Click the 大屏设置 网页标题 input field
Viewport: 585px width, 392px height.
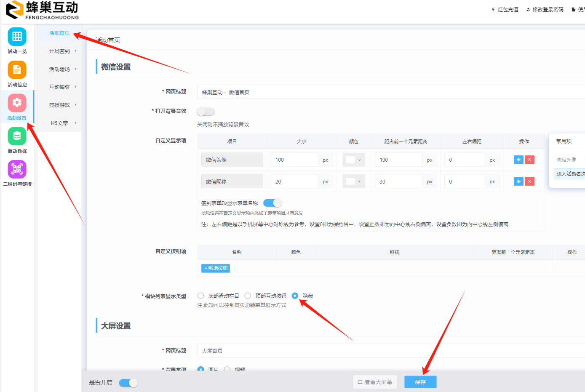click(x=391, y=351)
